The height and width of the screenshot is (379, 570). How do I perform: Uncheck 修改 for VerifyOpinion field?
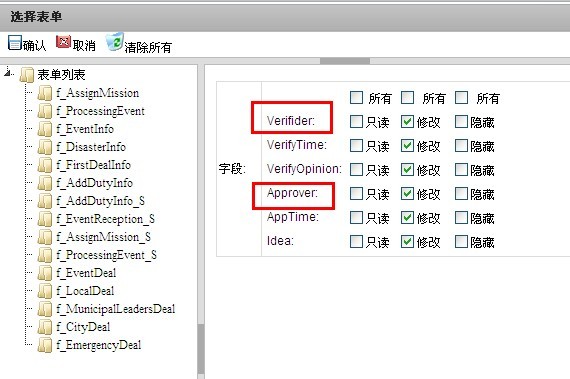pos(408,170)
